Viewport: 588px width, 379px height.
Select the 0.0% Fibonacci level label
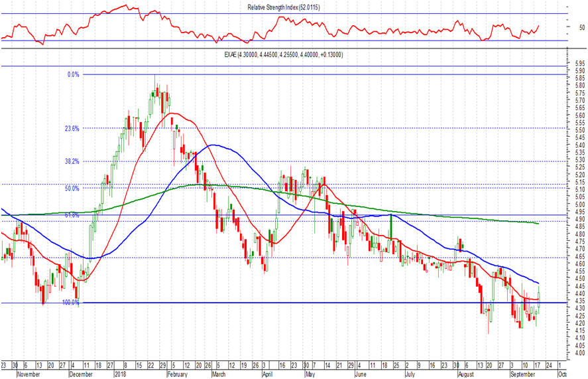point(73,75)
